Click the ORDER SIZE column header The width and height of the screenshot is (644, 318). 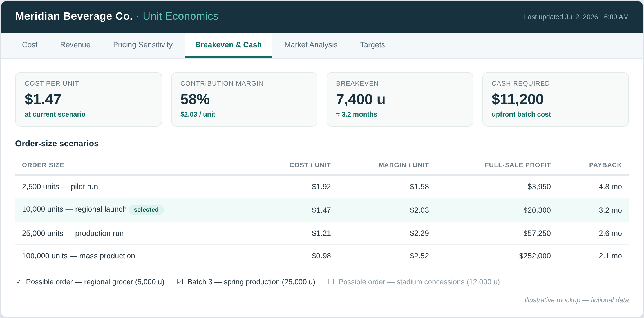[x=43, y=165]
